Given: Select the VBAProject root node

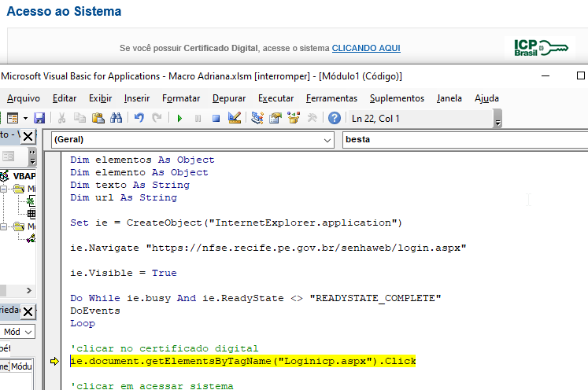Looking at the screenshot, I should (x=24, y=175).
